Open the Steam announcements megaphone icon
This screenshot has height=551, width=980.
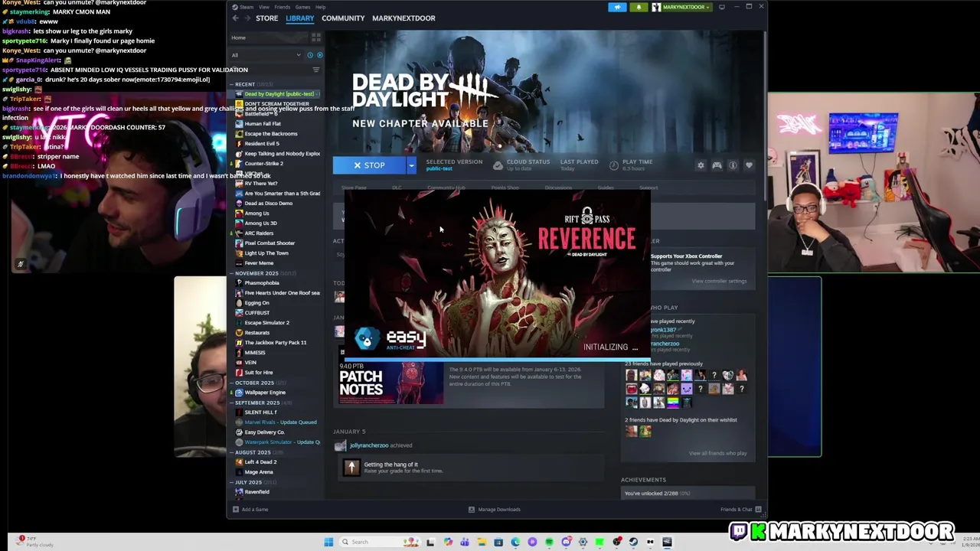point(617,7)
